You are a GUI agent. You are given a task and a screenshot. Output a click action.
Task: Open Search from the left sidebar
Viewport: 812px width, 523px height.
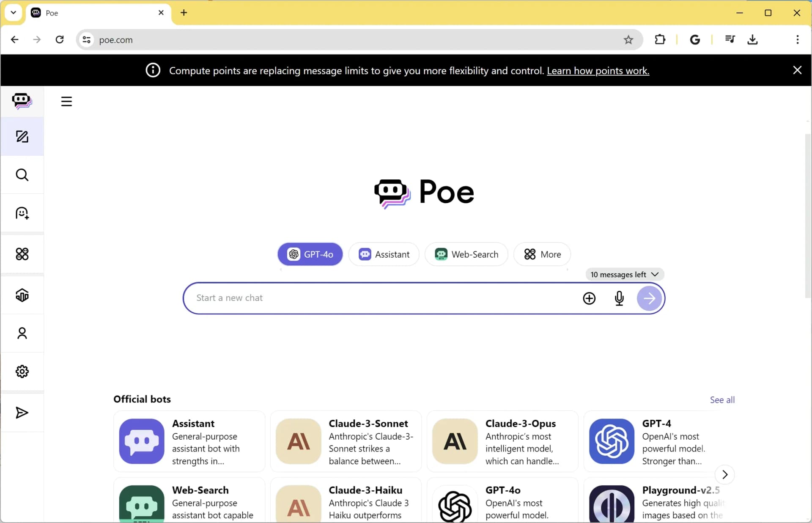tap(22, 174)
